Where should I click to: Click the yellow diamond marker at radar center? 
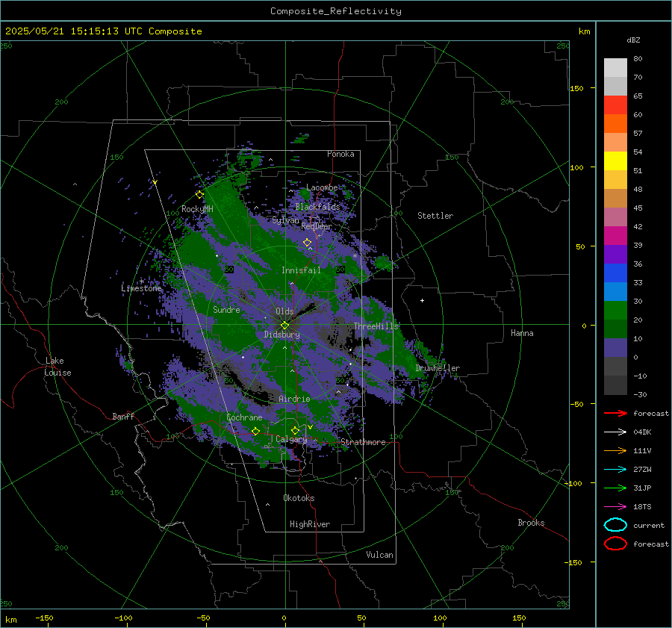pyautogui.click(x=284, y=326)
